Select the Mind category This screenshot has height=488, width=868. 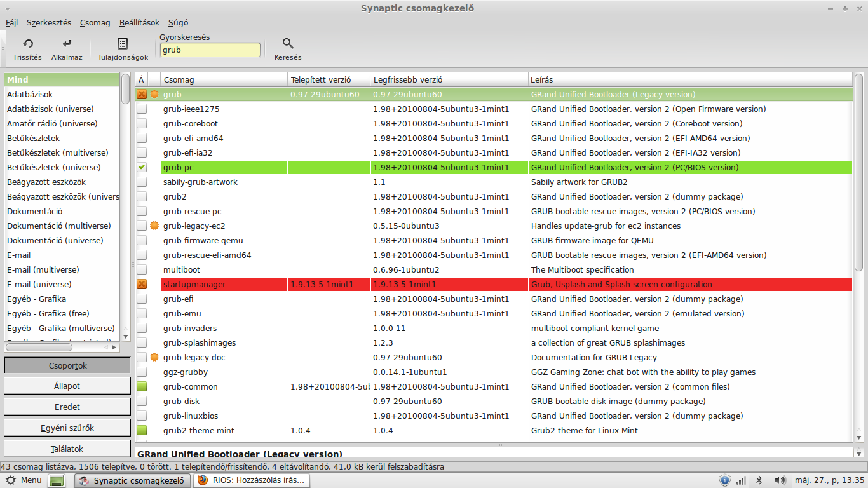pos(62,79)
